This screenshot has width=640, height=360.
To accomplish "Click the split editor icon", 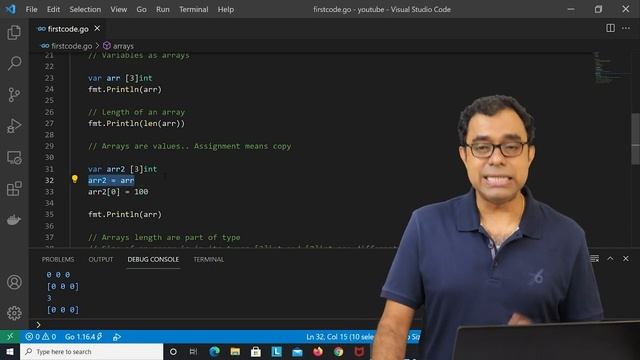I will pos(610,28).
